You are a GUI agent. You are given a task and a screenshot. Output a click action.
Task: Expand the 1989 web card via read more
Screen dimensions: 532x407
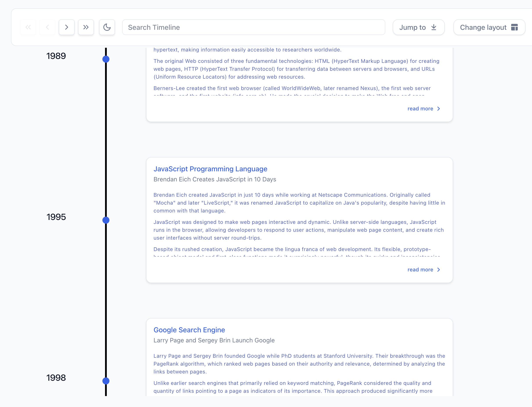pyautogui.click(x=420, y=108)
